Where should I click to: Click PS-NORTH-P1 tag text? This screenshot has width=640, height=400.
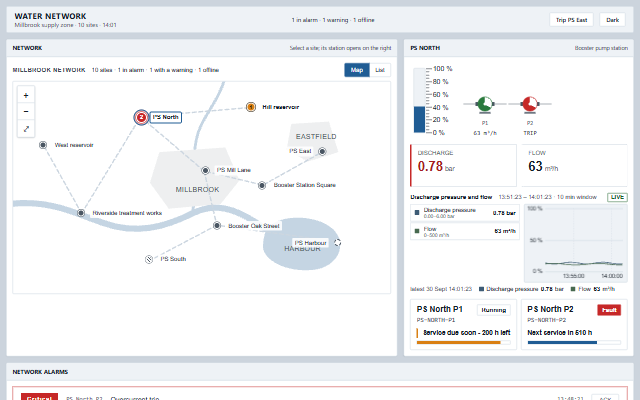click(x=436, y=320)
